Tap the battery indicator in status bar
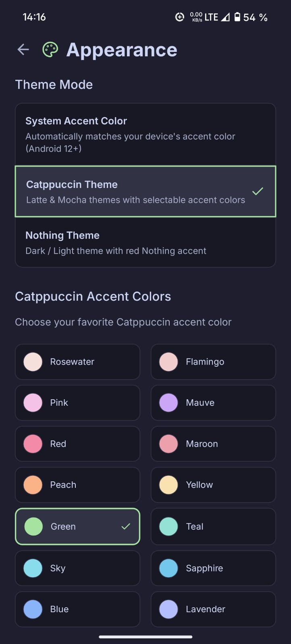This screenshot has width=291, height=644. click(x=238, y=17)
